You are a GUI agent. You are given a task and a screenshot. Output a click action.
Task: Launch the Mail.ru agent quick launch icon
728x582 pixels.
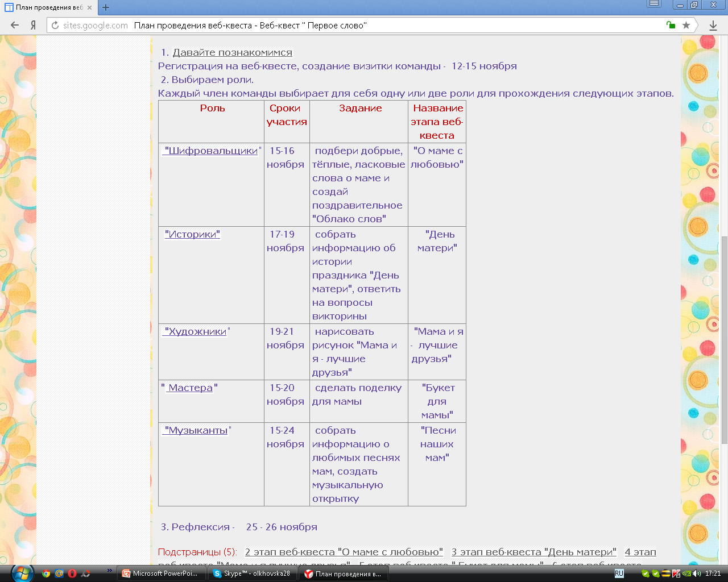59,573
